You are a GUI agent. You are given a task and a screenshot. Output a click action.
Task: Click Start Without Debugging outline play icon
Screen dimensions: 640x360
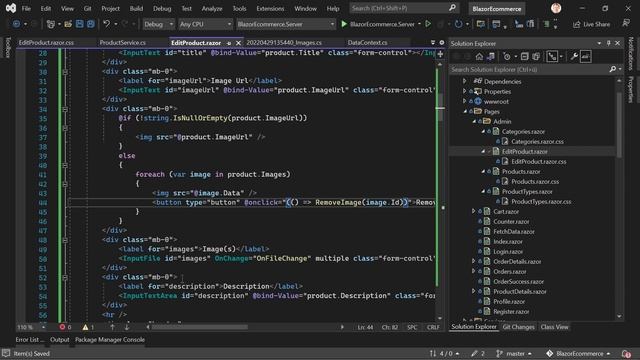tap(428, 24)
